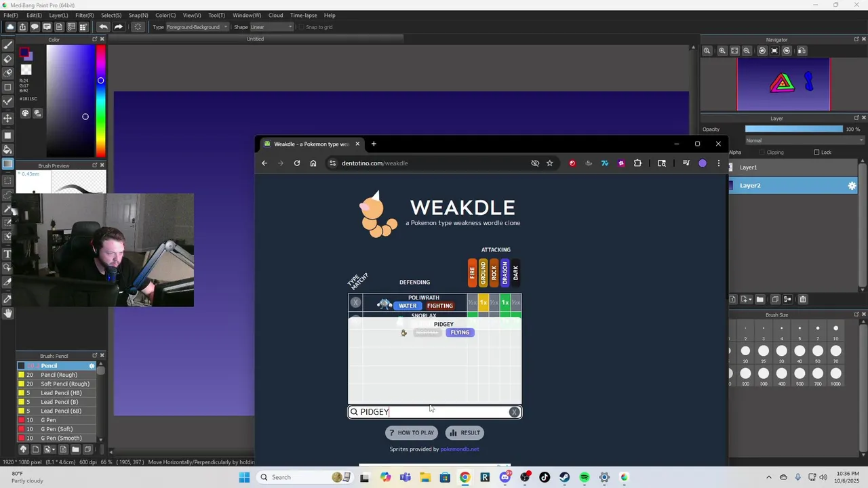
Task: Open the Help menu
Action: (x=330, y=15)
